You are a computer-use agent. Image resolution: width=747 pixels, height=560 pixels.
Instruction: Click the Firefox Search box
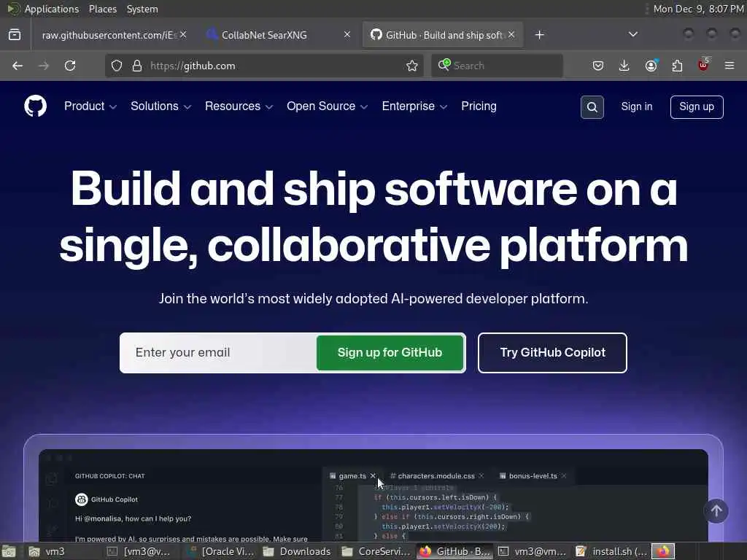498,66
